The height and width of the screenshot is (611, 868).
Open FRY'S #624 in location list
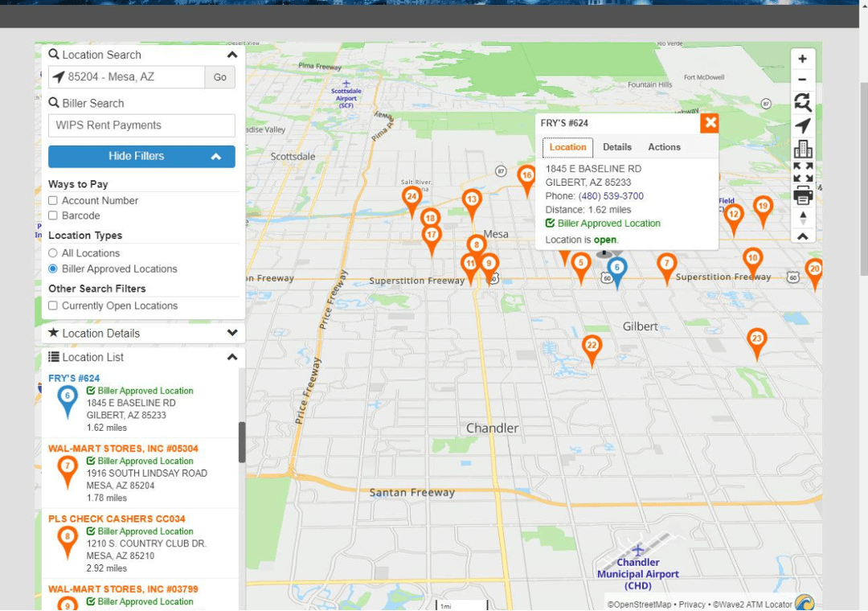click(74, 379)
